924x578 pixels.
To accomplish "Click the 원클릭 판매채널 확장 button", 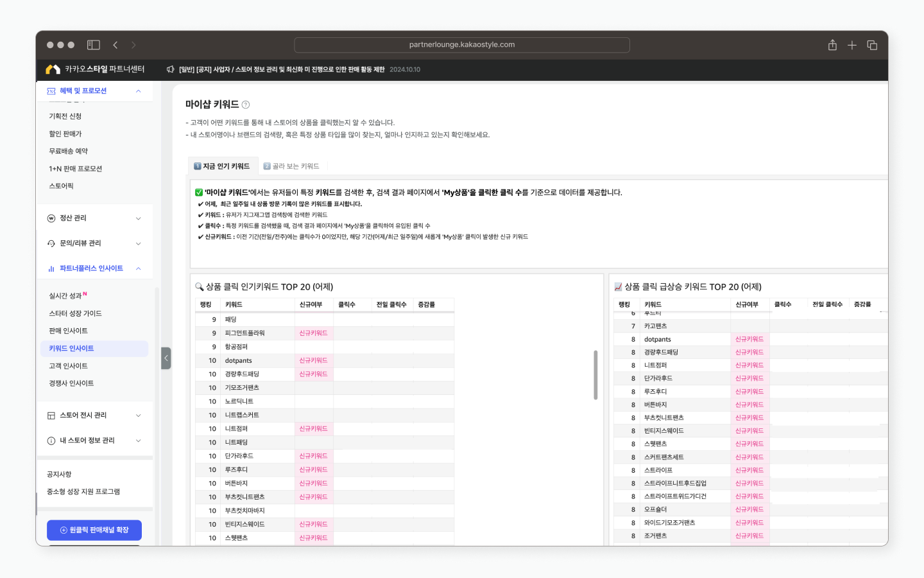I will (x=94, y=530).
